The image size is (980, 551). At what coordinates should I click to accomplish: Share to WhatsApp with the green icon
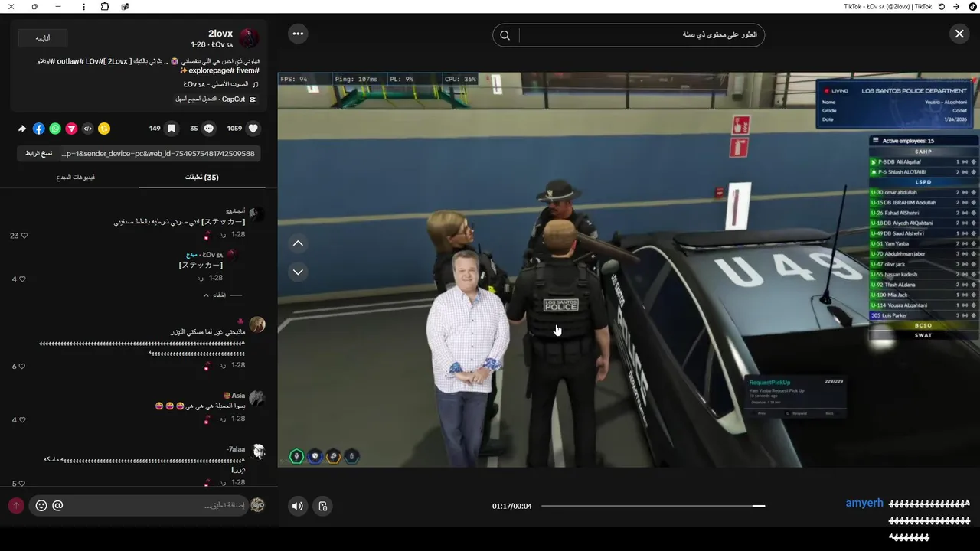point(55,129)
